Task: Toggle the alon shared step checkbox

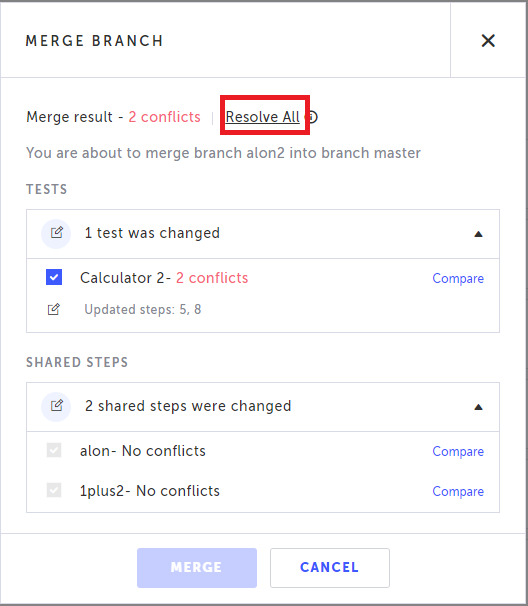Action: point(54,450)
